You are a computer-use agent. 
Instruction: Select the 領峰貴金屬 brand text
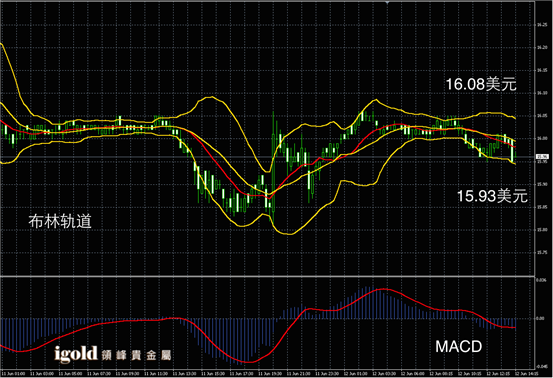[x=136, y=355]
